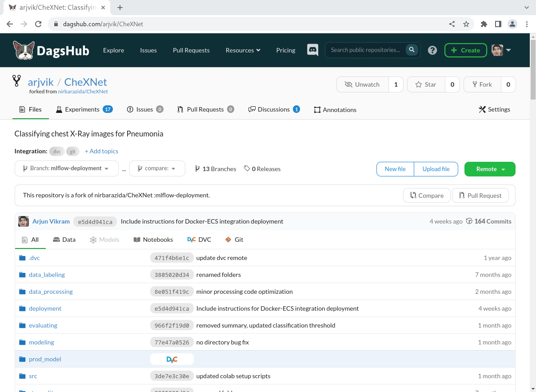Open the repository Issues tab
The image size is (536, 392).
pyautogui.click(x=145, y=109)
